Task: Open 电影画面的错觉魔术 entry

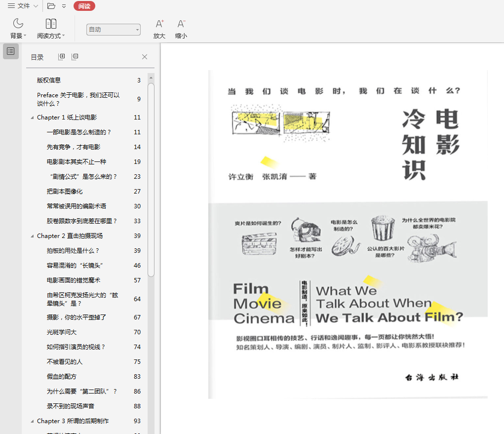Action: [74, 280]
